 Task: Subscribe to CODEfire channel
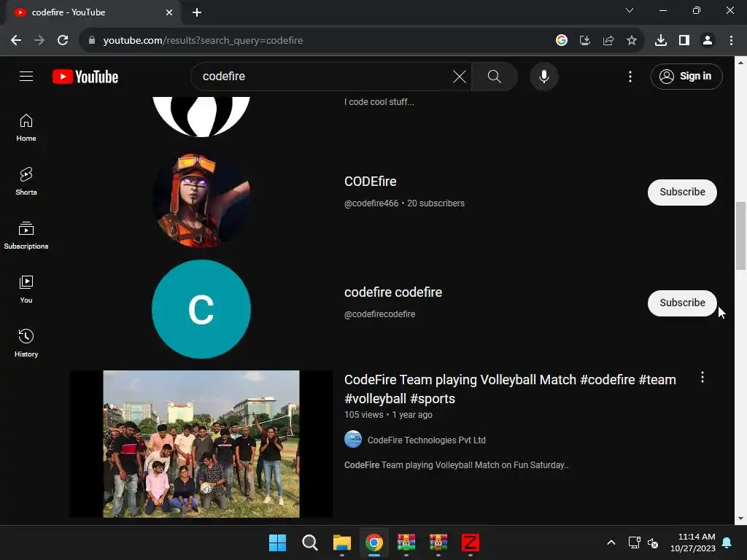[682, 192]
